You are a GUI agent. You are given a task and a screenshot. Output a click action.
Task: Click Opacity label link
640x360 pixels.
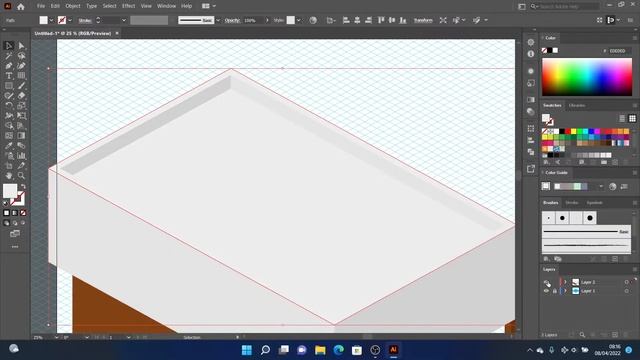tap(232, 20)
